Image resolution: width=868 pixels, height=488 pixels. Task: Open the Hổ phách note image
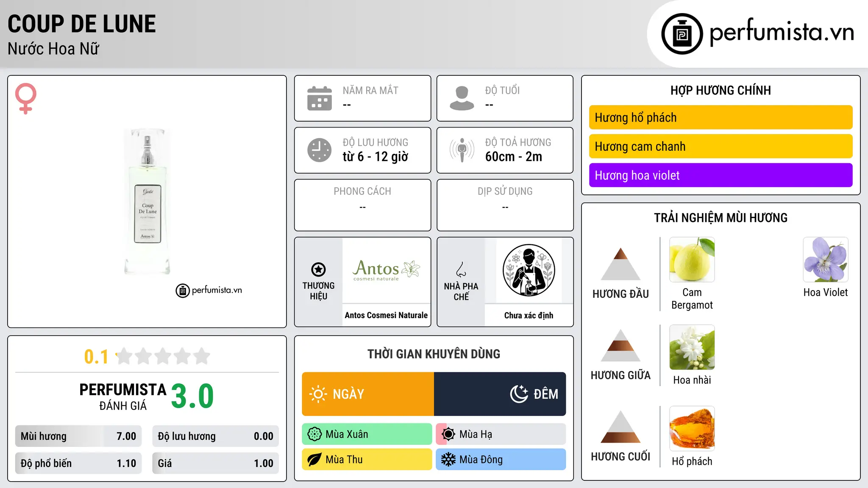692,429
